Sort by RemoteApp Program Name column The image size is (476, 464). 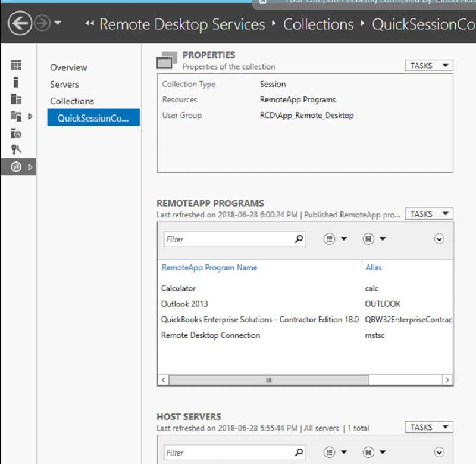click(209, 267)
